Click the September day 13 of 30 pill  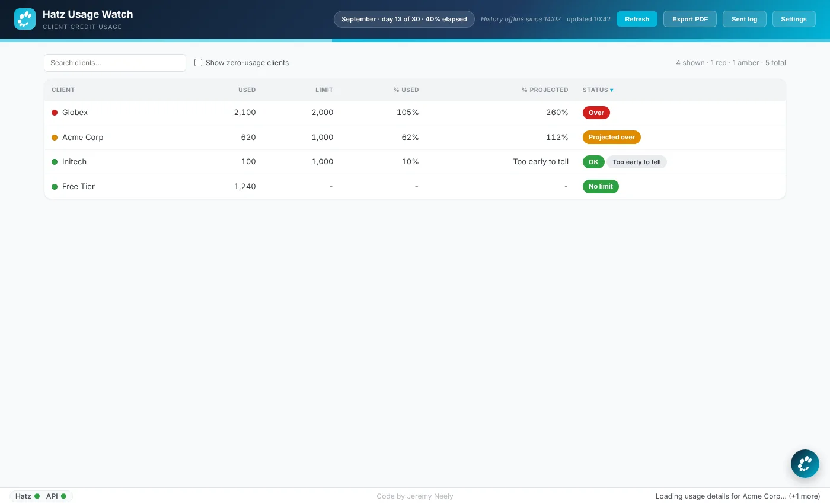coord(404,19)
